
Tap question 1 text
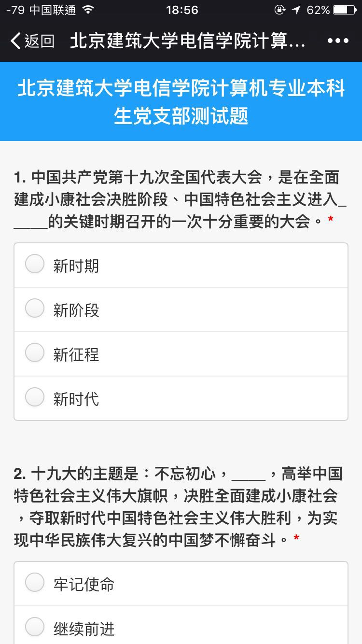coord(179,199)
